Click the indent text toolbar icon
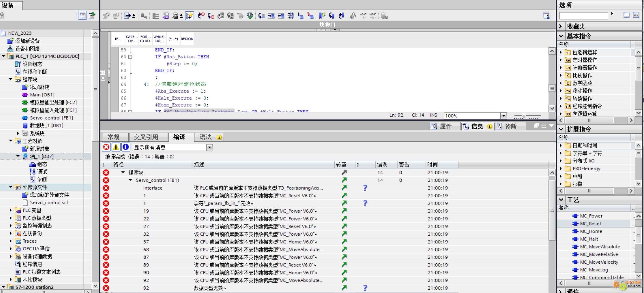The height and width of the screenshot is (293, 644). [x=271, y=16]
